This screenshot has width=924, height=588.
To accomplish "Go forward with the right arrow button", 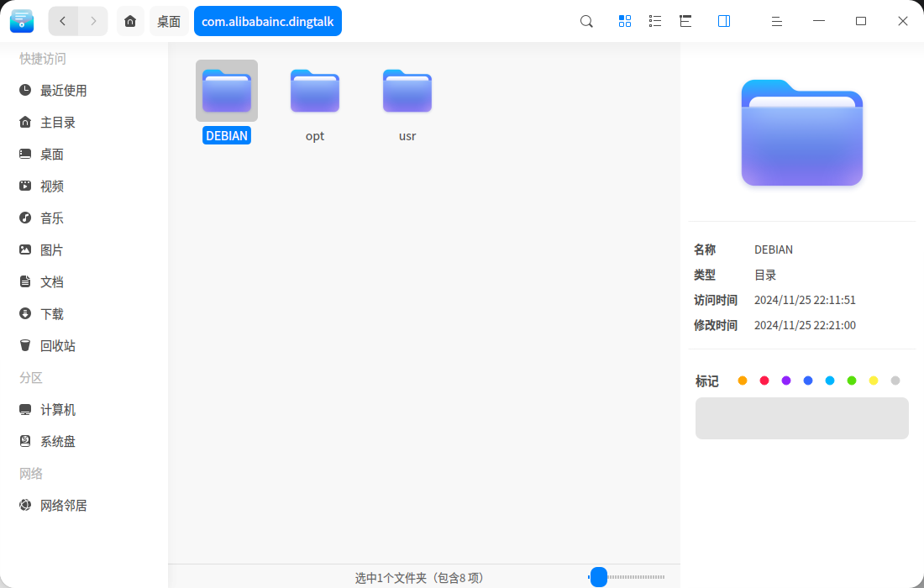I will 93,21.
